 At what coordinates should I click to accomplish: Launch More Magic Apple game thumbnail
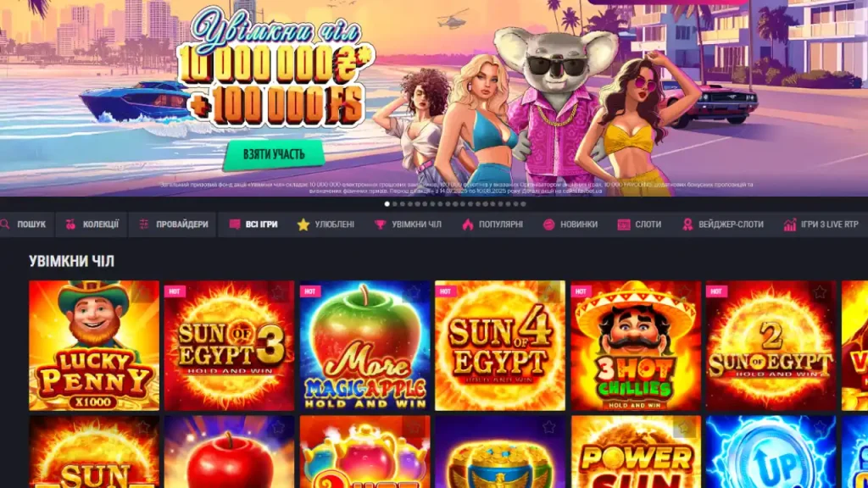(x=364, y=346)
